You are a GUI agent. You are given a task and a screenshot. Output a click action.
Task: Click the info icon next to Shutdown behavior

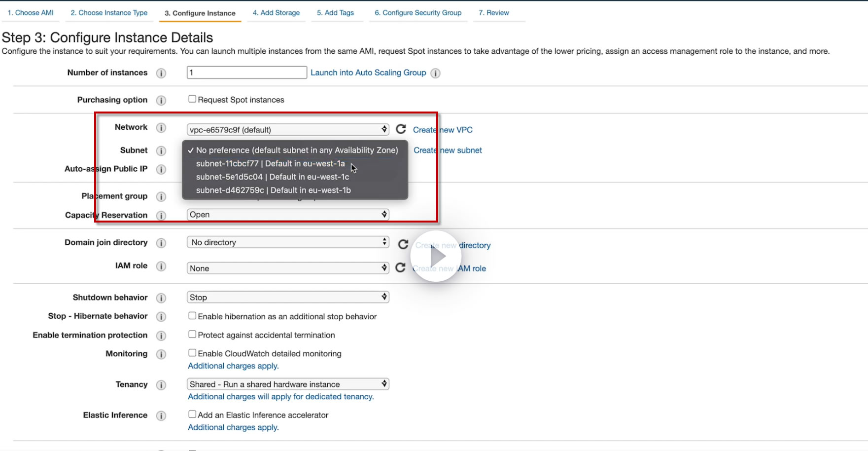tap(161, 298)
